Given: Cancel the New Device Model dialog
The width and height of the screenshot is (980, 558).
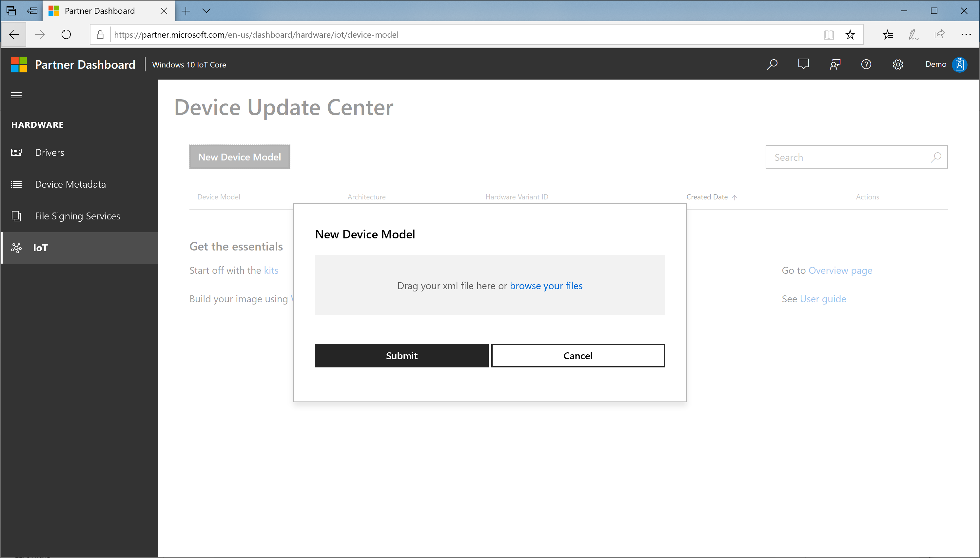Looking at the screenshot, I should tap(578, 355).
